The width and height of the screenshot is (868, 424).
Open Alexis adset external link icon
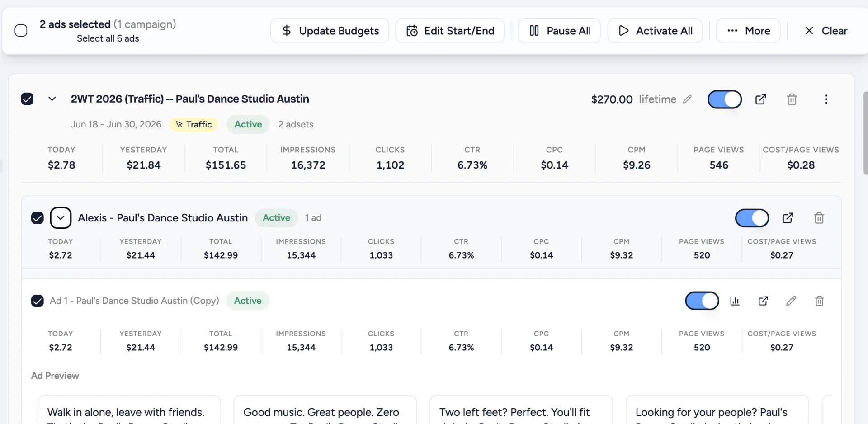click(788, 218)
